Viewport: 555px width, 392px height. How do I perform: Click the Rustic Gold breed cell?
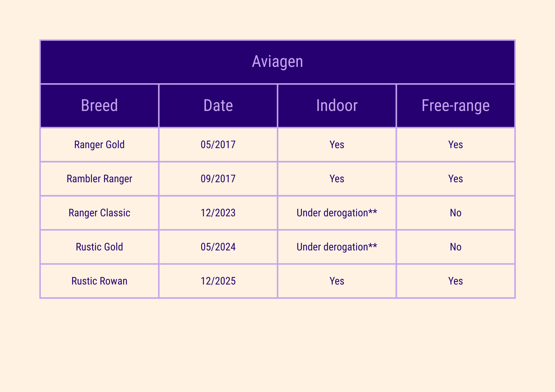point(99,247)
